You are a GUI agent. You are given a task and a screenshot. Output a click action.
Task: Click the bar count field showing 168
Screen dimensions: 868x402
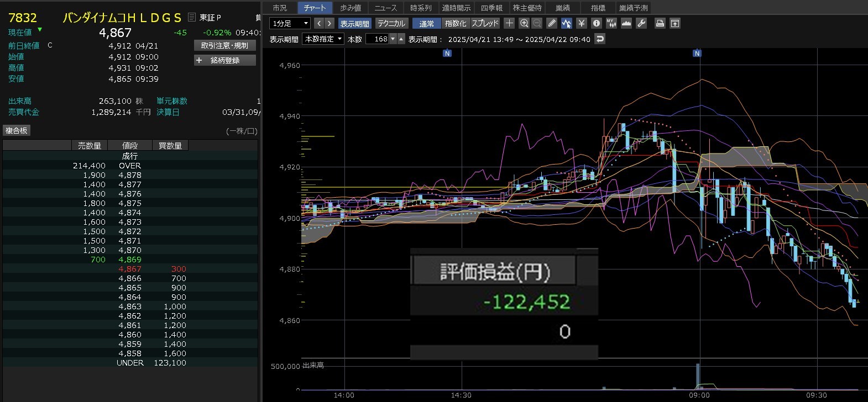pos(377,39)
